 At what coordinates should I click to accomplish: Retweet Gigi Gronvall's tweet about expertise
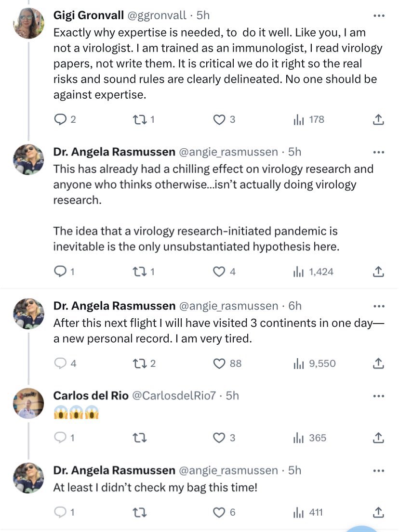[x=140, y=119]
